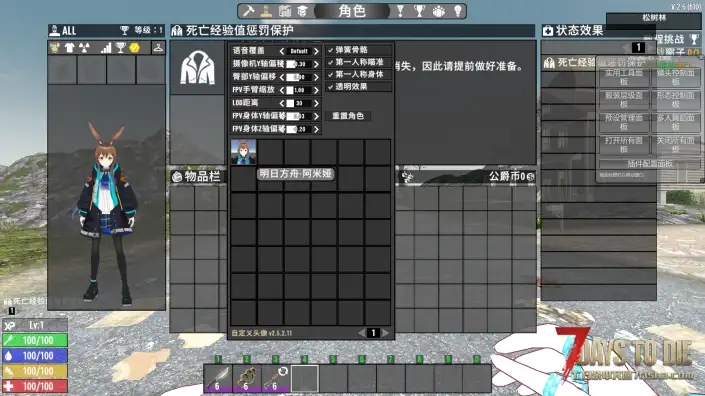Select the trophy filter in character panel
This screenshot has width=705, height=396.
click(x=120, y=48)
